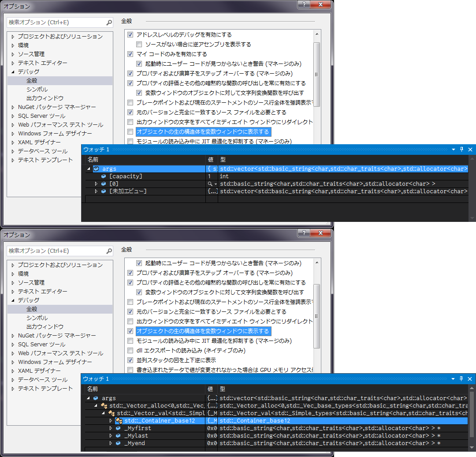The height and width of the screenshot is (457, 476).
Task: Click the visualizer magnifier icon in the [0] row
Action: point(210,184)
